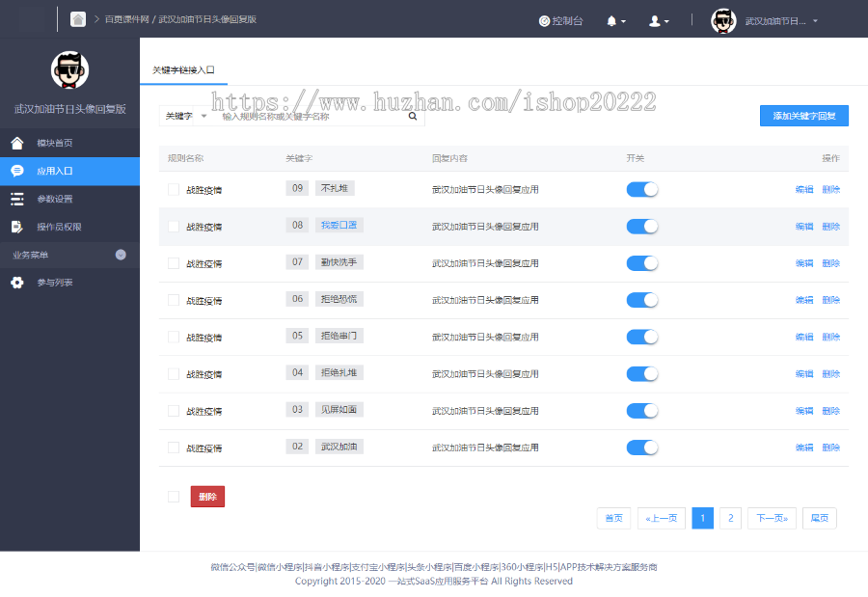Viewport: 868px width, 597px height.
Task: Select 应用入口 in sidebar
Action: (x=69, y=171)
